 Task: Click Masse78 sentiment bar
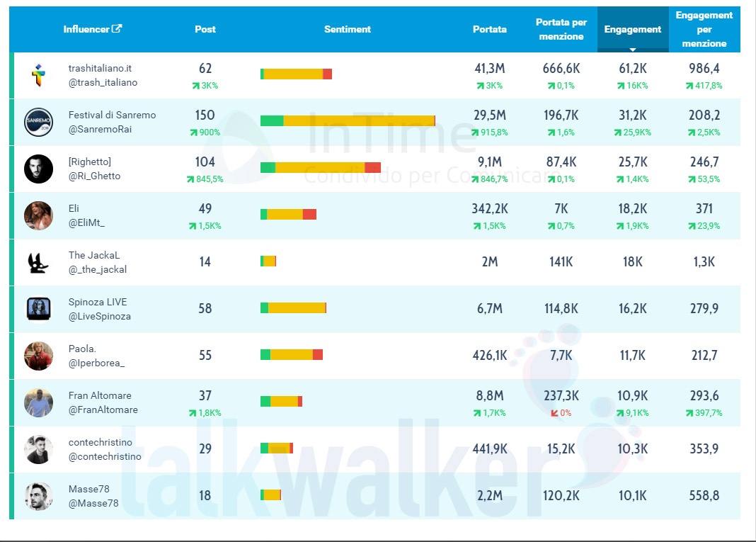tap(270, 495)
